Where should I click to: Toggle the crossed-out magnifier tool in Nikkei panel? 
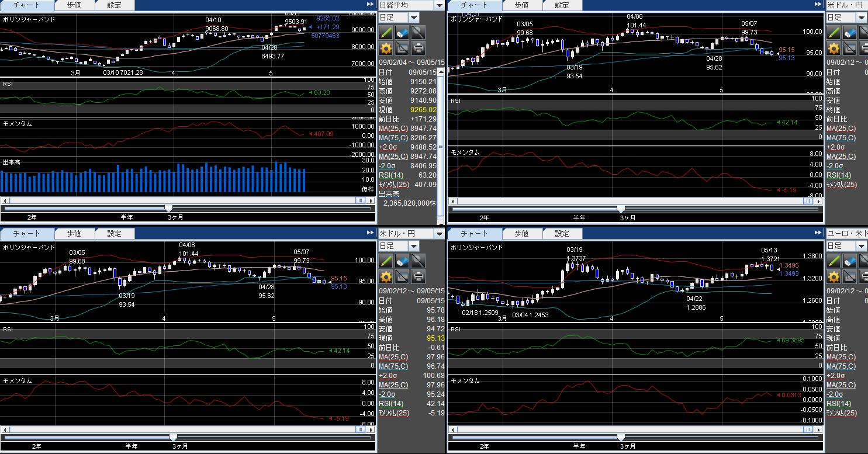tap(419, 33)
